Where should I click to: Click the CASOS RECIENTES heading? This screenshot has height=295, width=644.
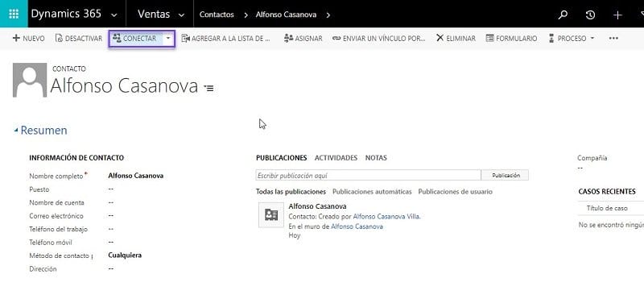point(607,192)
